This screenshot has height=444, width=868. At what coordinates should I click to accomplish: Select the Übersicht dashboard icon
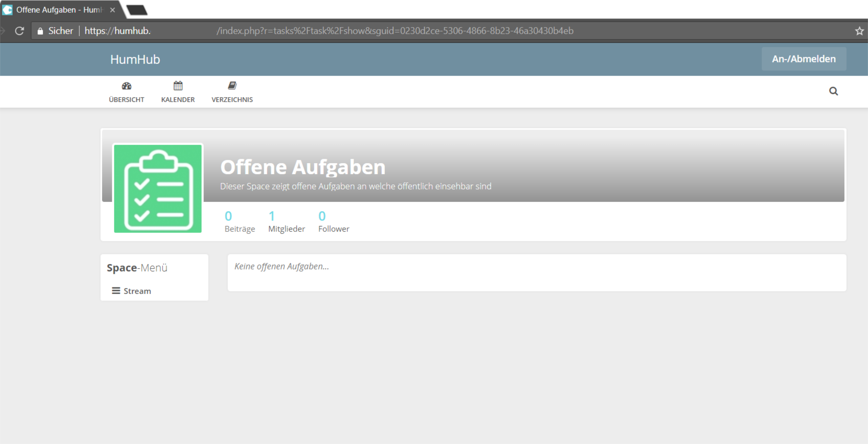pos(126,86)
